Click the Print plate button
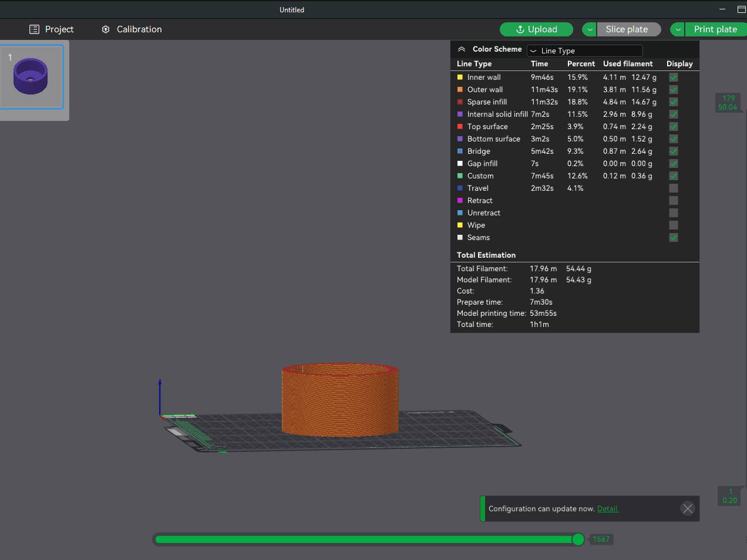The height and width of the screenshot is (560, 747). tap(716, 29)
